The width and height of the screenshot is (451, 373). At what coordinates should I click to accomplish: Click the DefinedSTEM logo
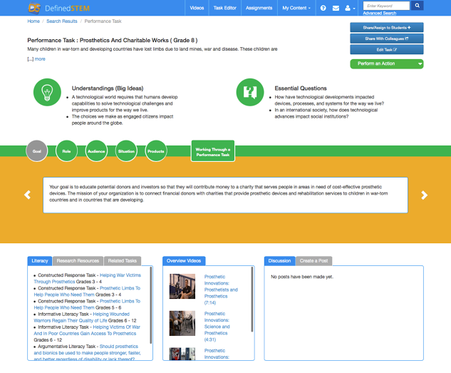tap(59, 8)
